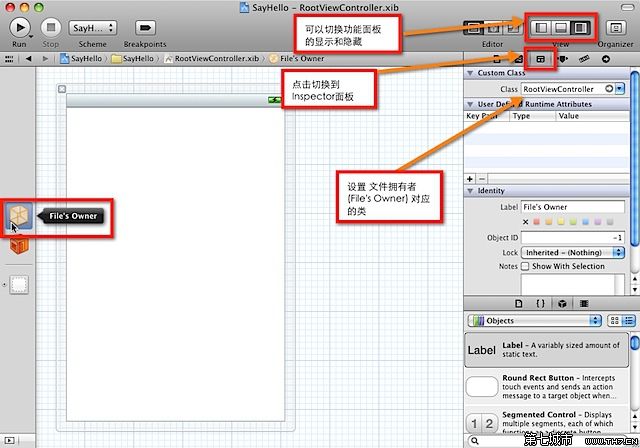Open the Lock Inherited popup menu
The image size is (640, 448).
coord(573,253)
